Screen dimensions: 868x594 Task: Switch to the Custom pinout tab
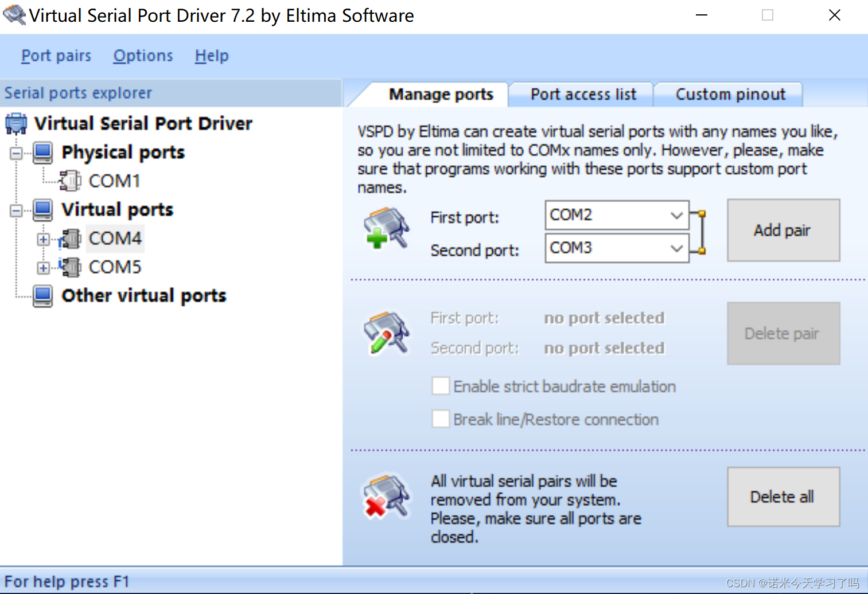pos(730,94)
